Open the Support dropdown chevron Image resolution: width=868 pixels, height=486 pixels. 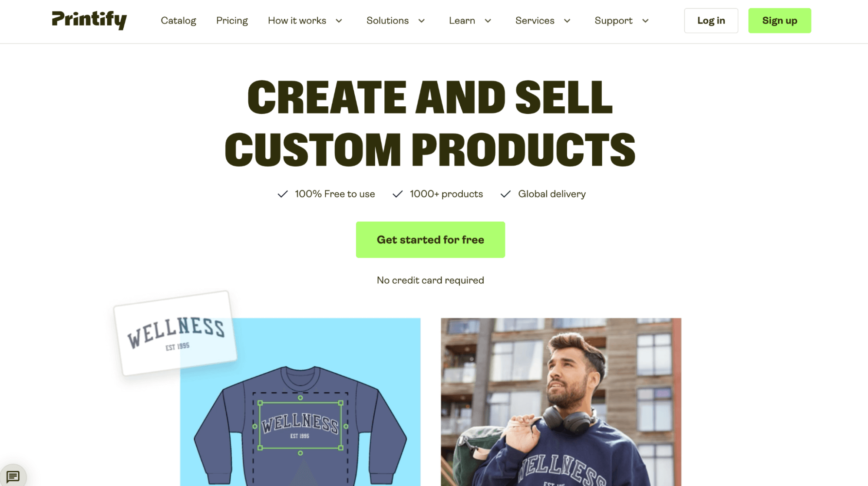click(x=646, y=21)
